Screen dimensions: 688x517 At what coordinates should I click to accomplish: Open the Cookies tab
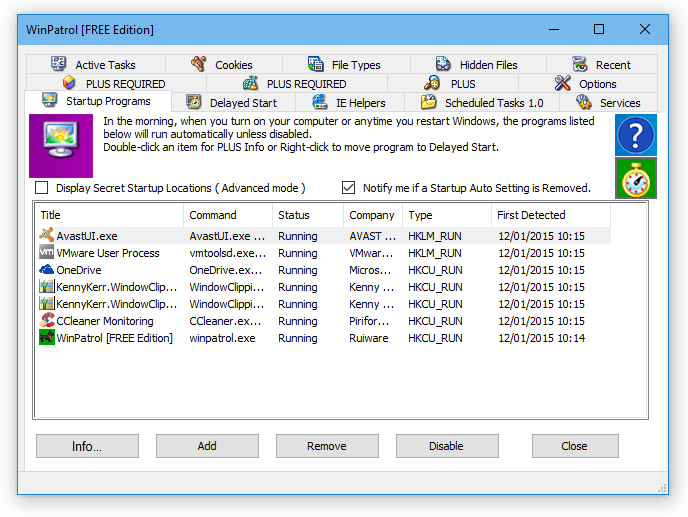(224, 65)
